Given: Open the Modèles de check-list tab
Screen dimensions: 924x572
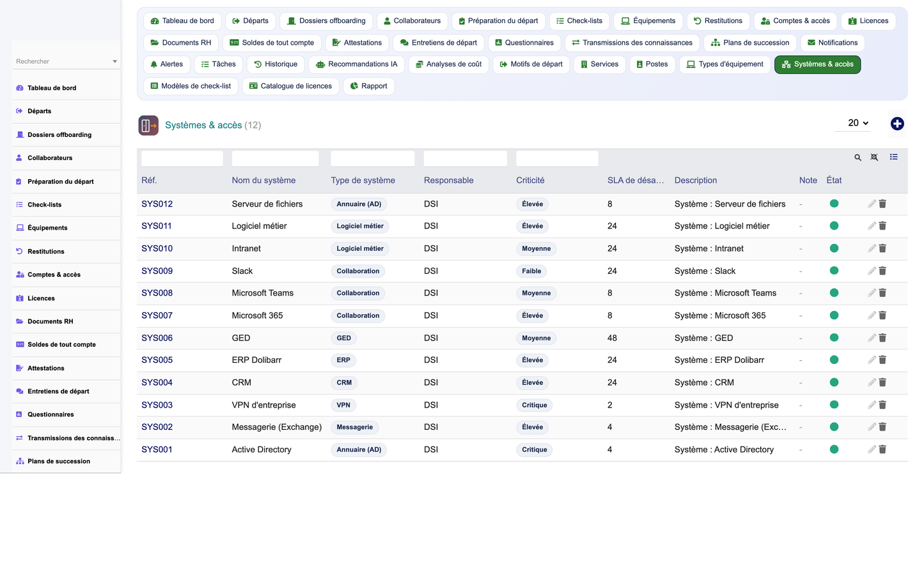Looking at the screenshot, I should point(191,86).
